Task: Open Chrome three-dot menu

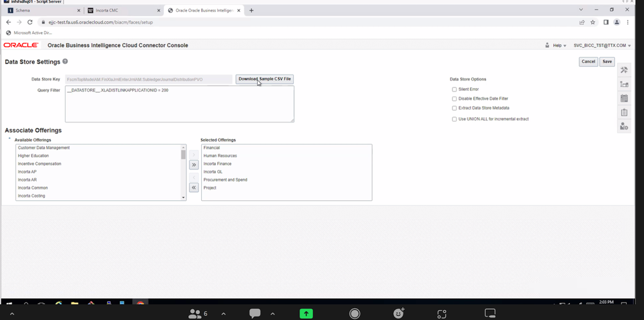Action: 628,22
